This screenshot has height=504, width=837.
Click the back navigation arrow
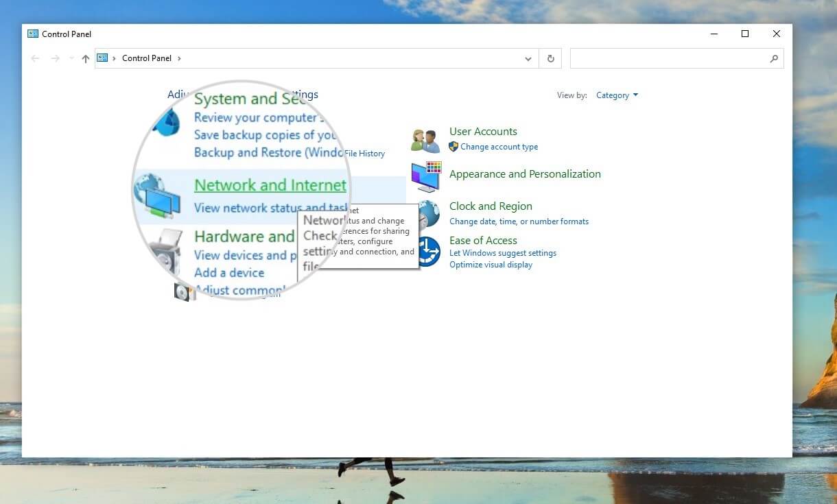pyautogui.click(x=35, y=59)
